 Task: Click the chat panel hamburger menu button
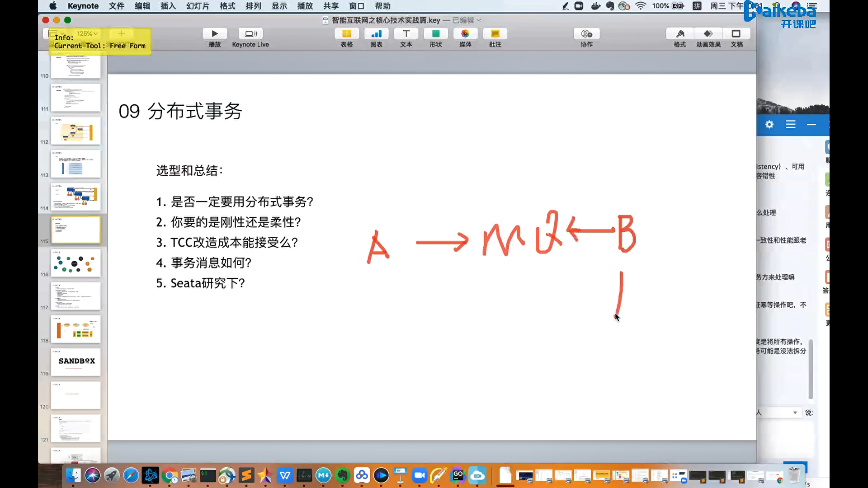point(790,124)
